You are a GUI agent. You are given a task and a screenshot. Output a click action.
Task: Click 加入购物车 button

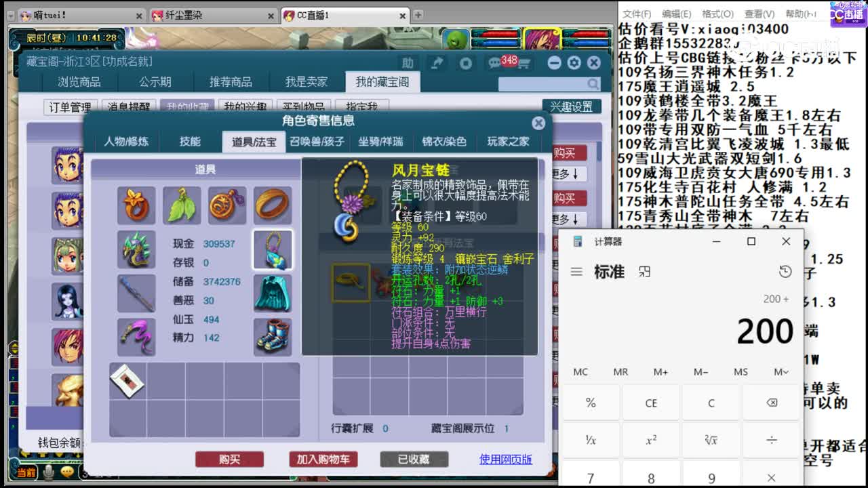coord(323,460)
